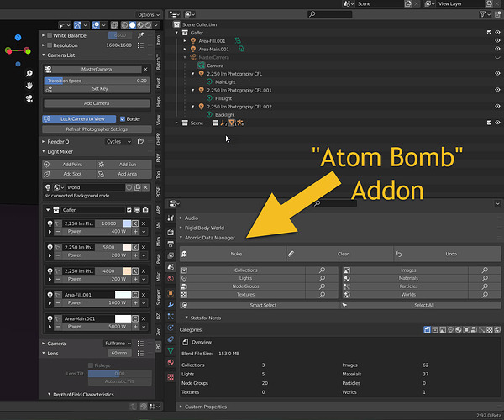Viewport: 504px width, 420px height.
Task: Open the Fullframe sensor dropdown
Action: click(x=118, y=344)
